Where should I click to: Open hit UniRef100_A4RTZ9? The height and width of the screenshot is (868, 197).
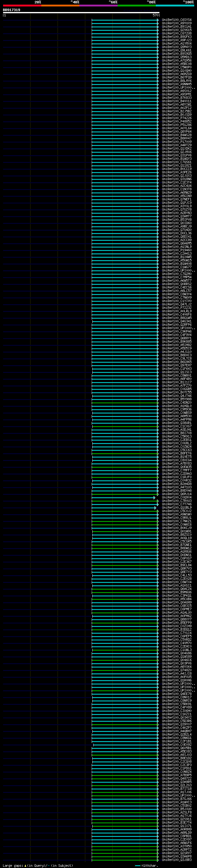(x=177, y=145)
